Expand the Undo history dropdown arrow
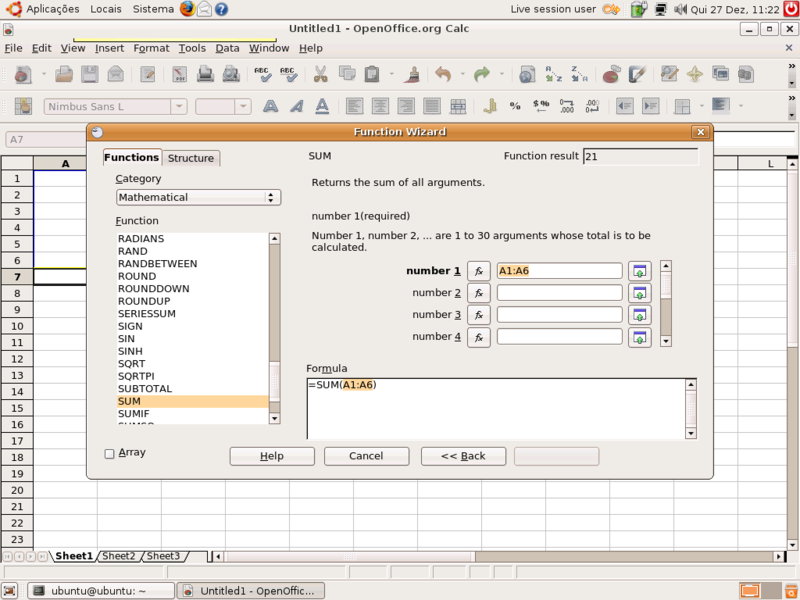The image size is (800, 600). coord(462,74)
